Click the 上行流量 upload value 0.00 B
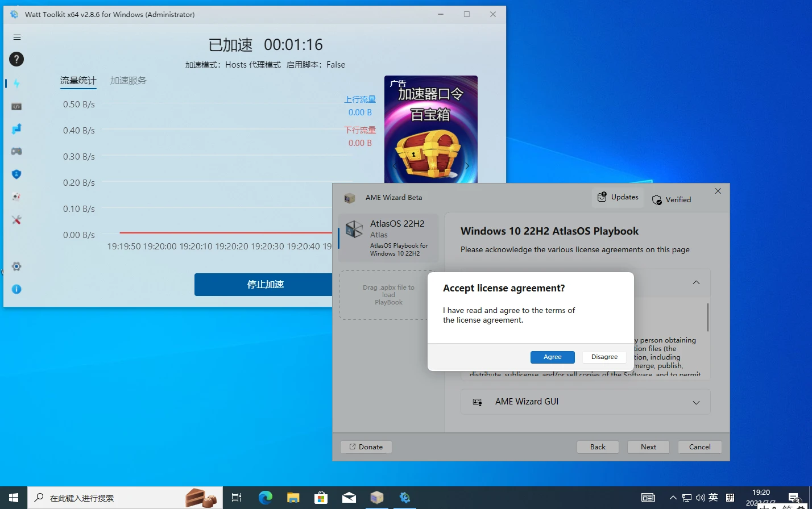The image size is (812, 509). (x=360, y=112)
